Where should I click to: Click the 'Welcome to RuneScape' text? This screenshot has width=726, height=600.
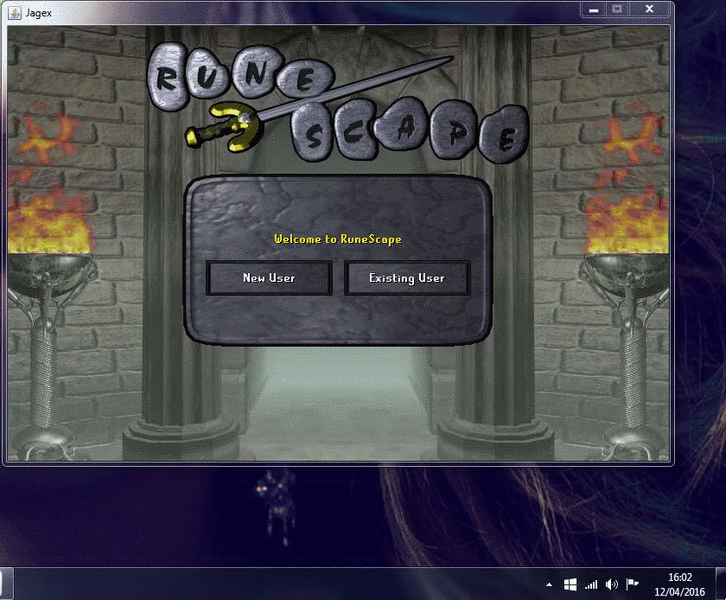coord(338,239)
